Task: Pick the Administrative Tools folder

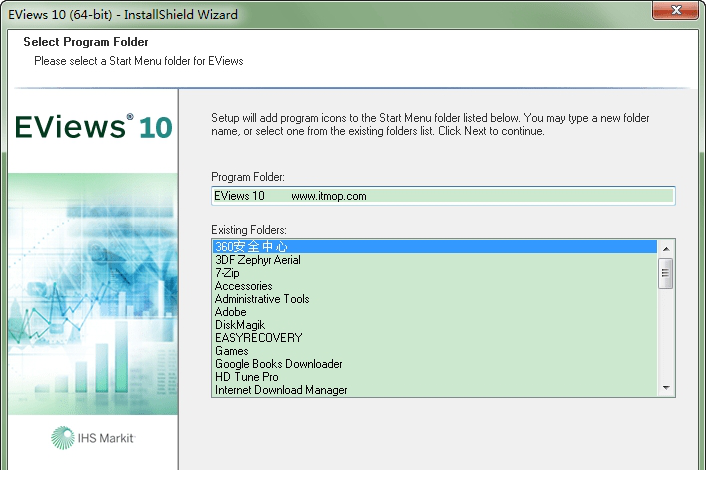Action: pos(434,299)
